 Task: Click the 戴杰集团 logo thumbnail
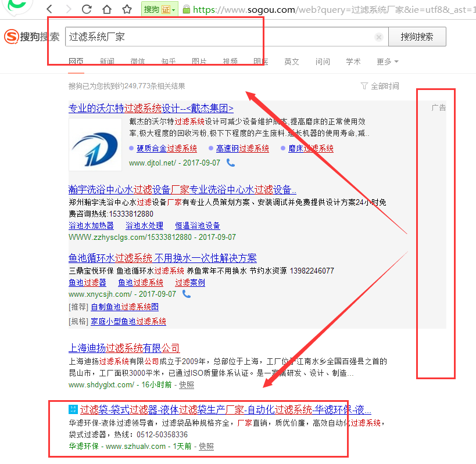click(x=95, y=145)
